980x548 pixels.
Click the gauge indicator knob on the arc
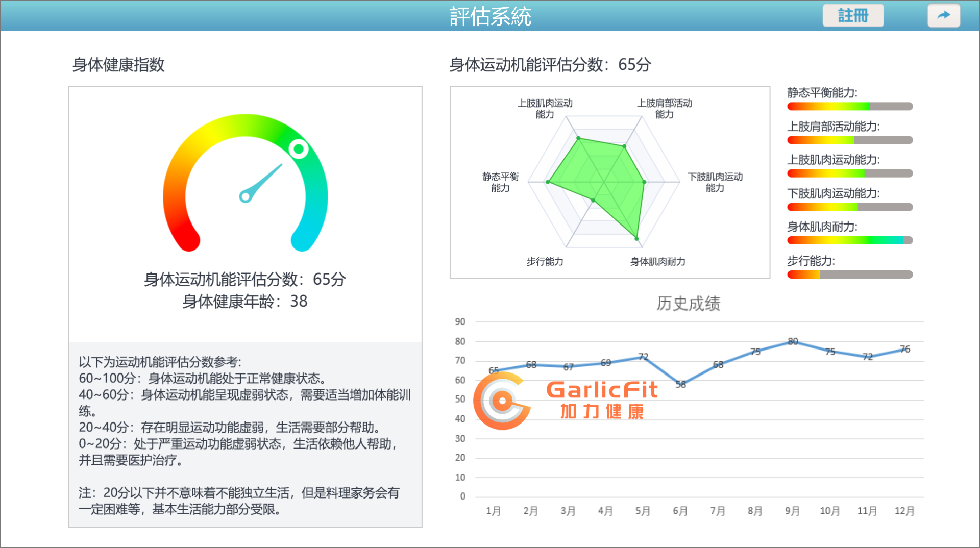tap(299, 149)
